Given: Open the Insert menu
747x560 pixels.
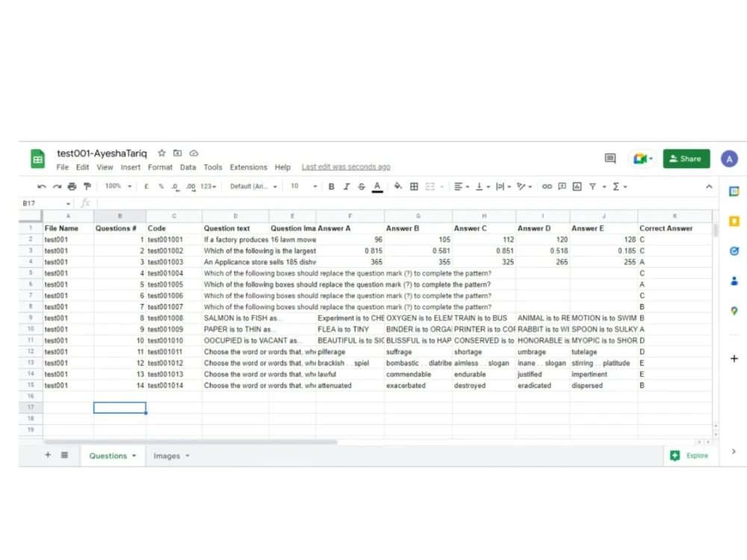Looking at the screenshot, I should point(131,167).
